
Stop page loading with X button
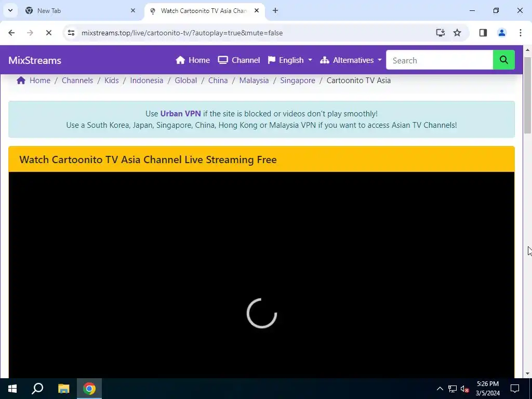coord(48,33)
